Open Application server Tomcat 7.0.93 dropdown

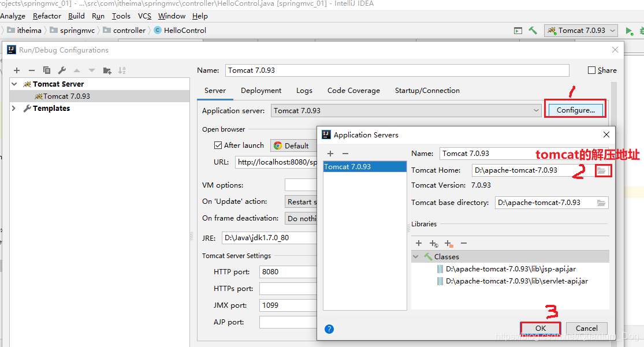click(406, 110)
